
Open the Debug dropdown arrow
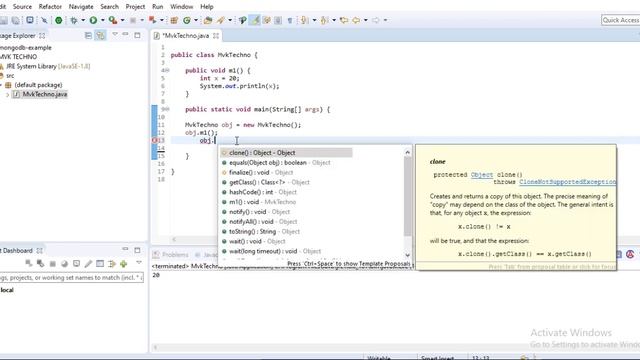click(x=83, y=20)
